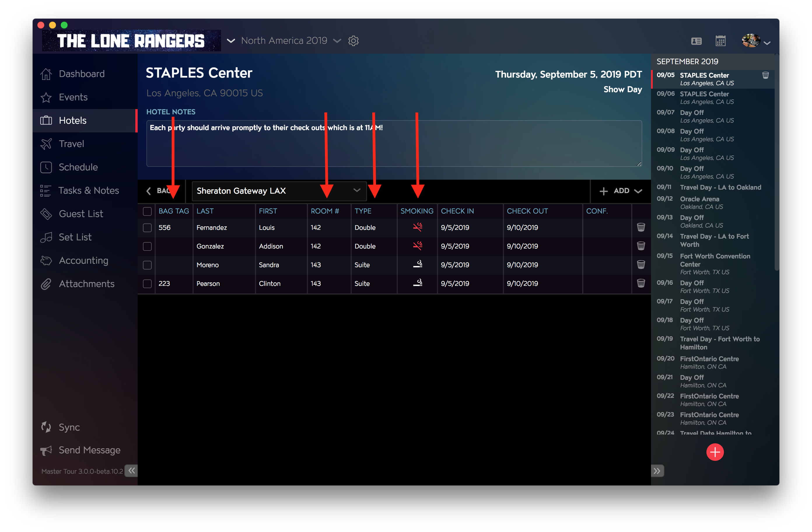Open the Set List section
Viewport: 812px width, 532px height.
pyautogui.click(x=85, y=237)
